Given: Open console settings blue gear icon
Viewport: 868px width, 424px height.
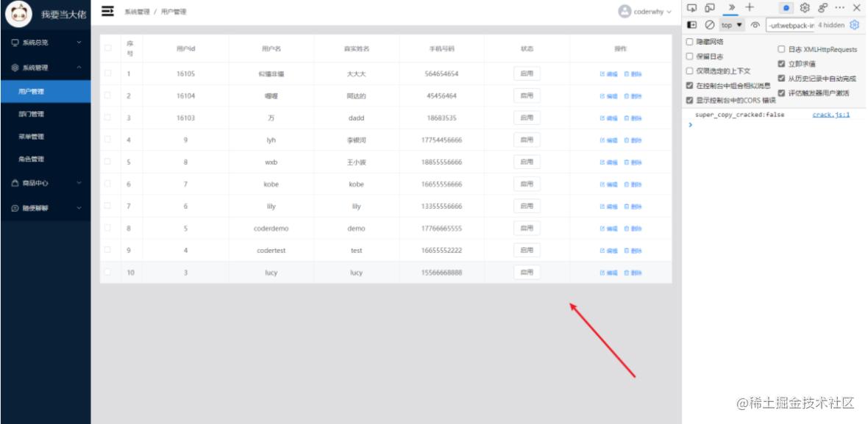Looking at the screenshot, I should 854,24.
